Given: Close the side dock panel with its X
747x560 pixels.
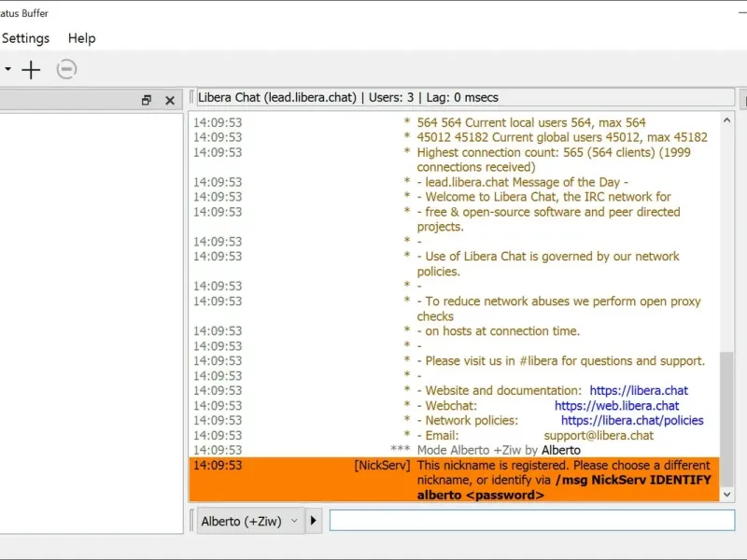Looking at the screenshot, I should [170, 100].
